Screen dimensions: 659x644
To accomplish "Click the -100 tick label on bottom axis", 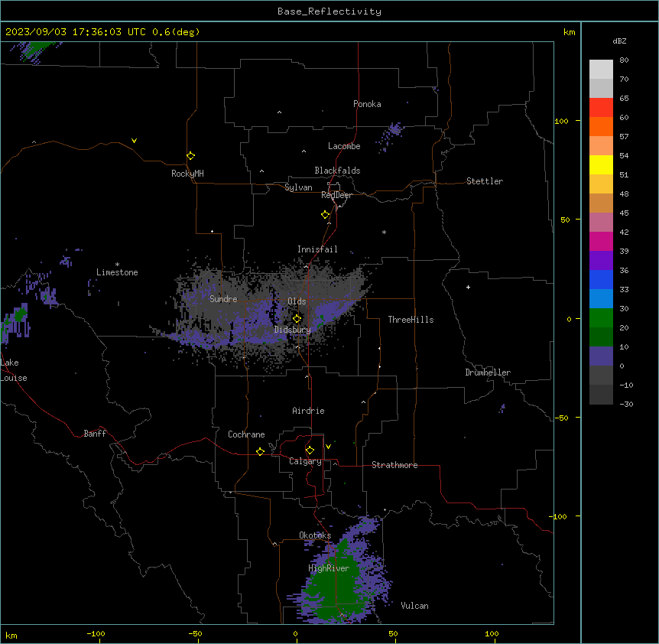I will click(96, 633).
